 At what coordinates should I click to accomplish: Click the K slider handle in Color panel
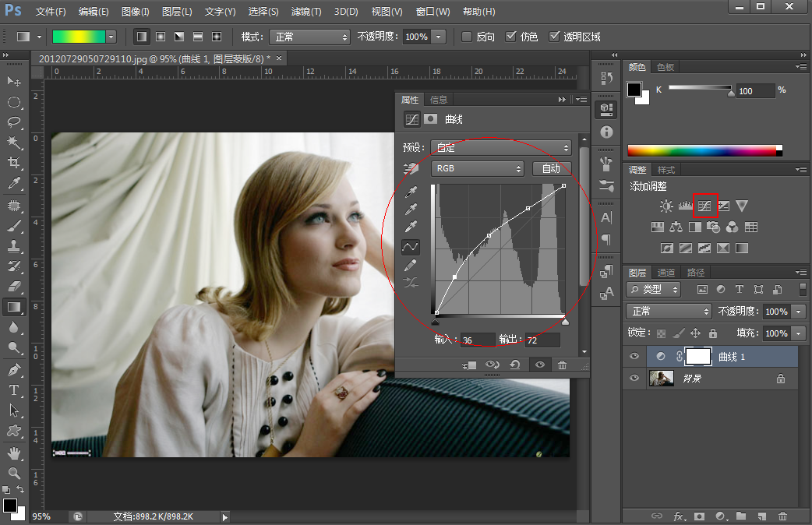(x=731, y=93)
